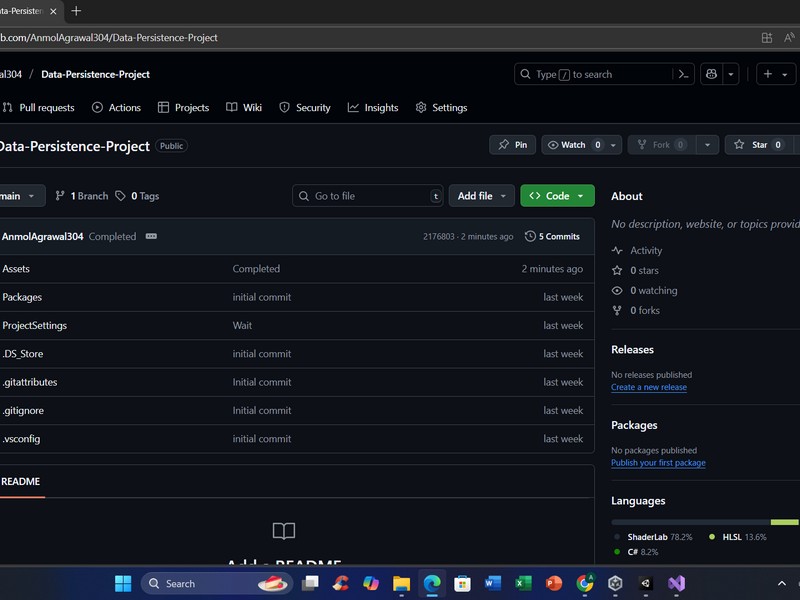Go to the Projects tab

click(184, 108)
